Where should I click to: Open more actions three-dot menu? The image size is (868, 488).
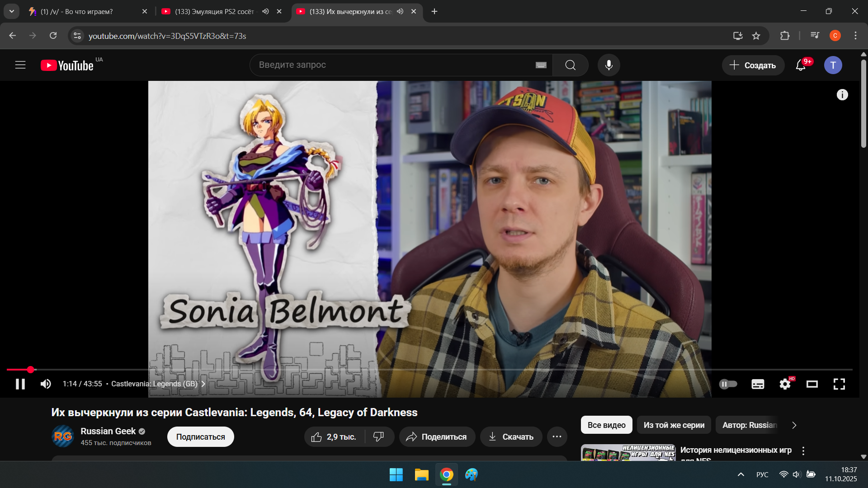pyautogui.click(x=557, y=436)
